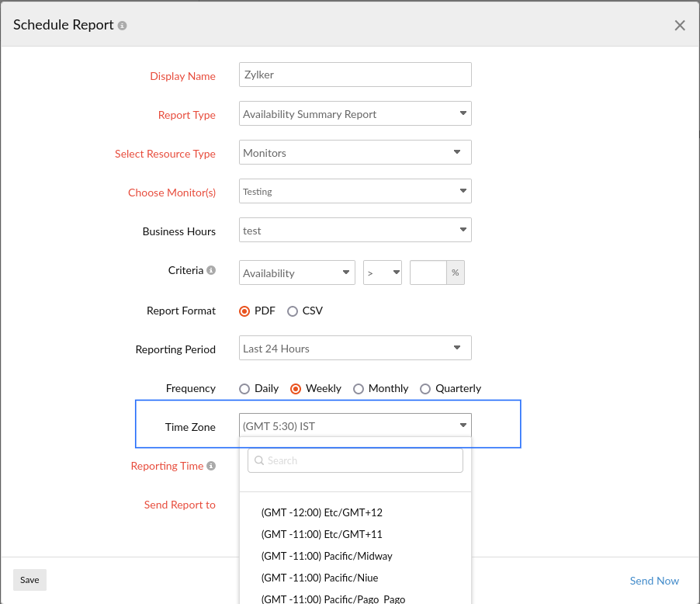Click the info icon beside Schedule Report title
This screenshot has height=604, width=700.
[x=122, y=24]
